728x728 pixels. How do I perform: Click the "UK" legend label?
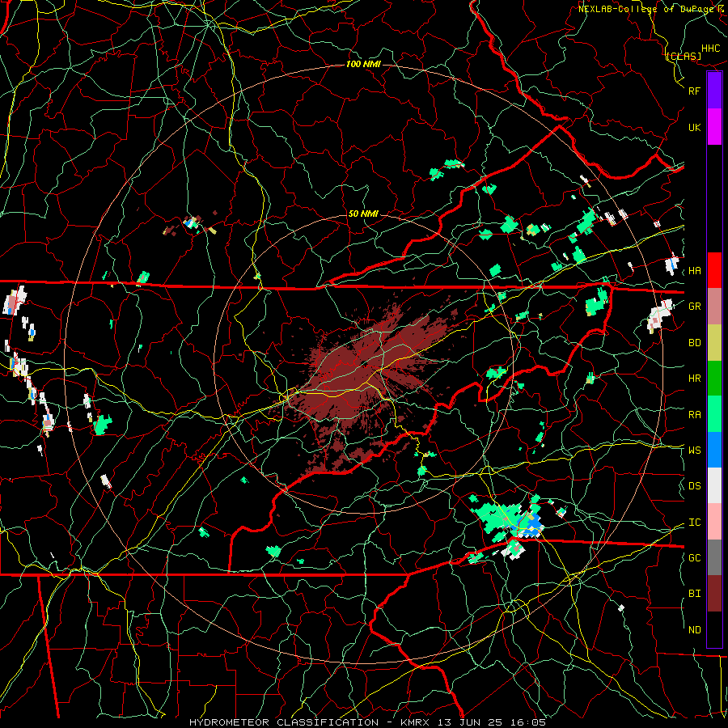click(694, 127)
